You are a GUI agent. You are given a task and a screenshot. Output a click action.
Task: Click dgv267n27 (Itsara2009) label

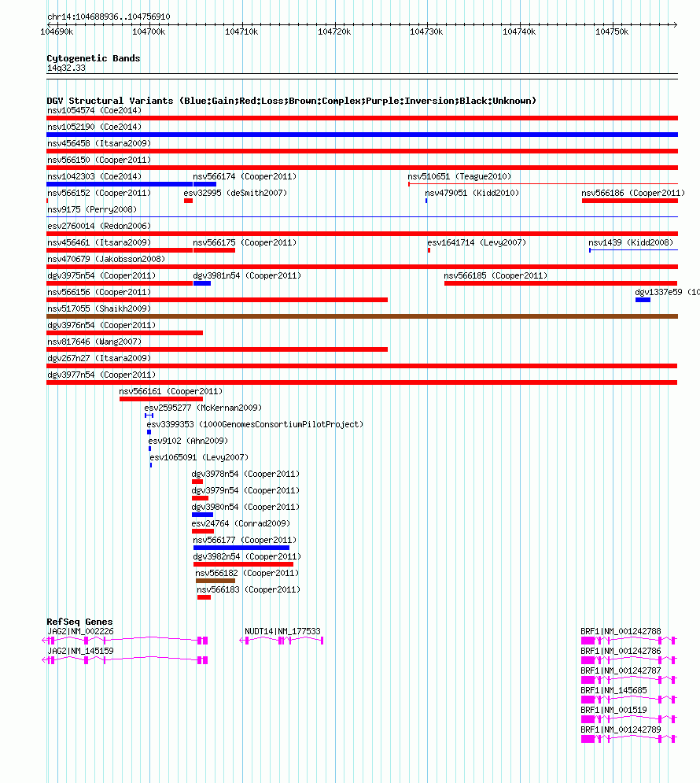click(x=99, y=357)
